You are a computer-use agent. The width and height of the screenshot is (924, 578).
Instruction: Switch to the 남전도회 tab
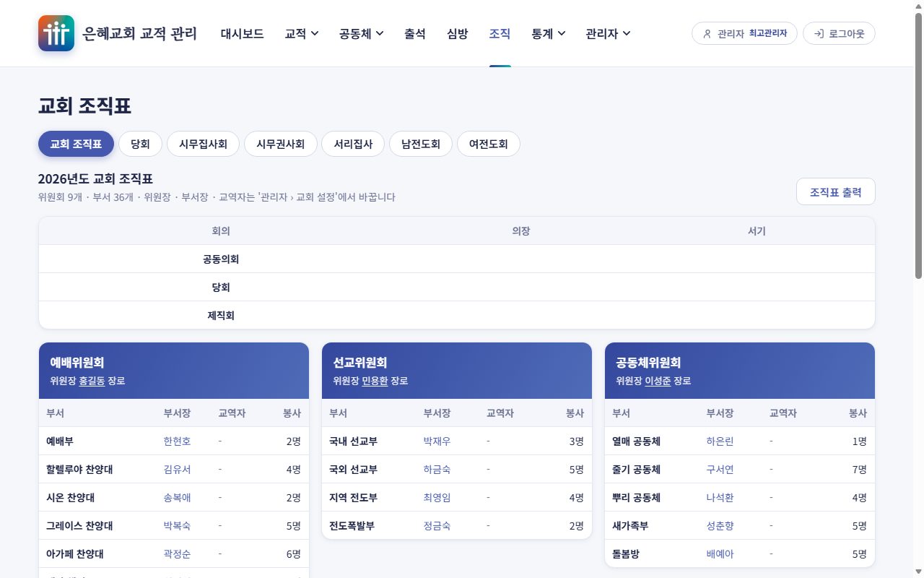click(421, 144)
